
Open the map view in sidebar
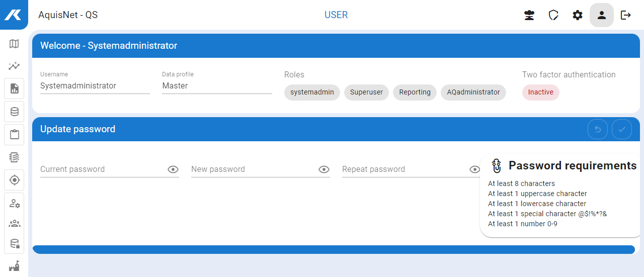14,44
